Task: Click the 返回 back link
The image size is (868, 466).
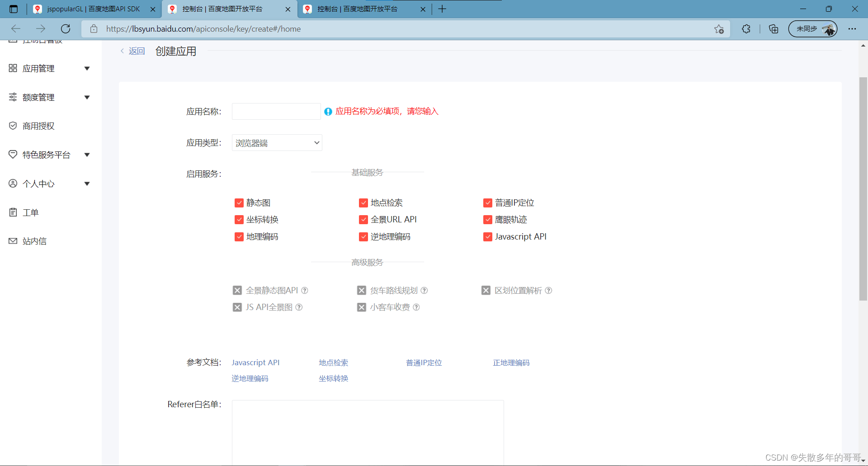Action: 137,51
